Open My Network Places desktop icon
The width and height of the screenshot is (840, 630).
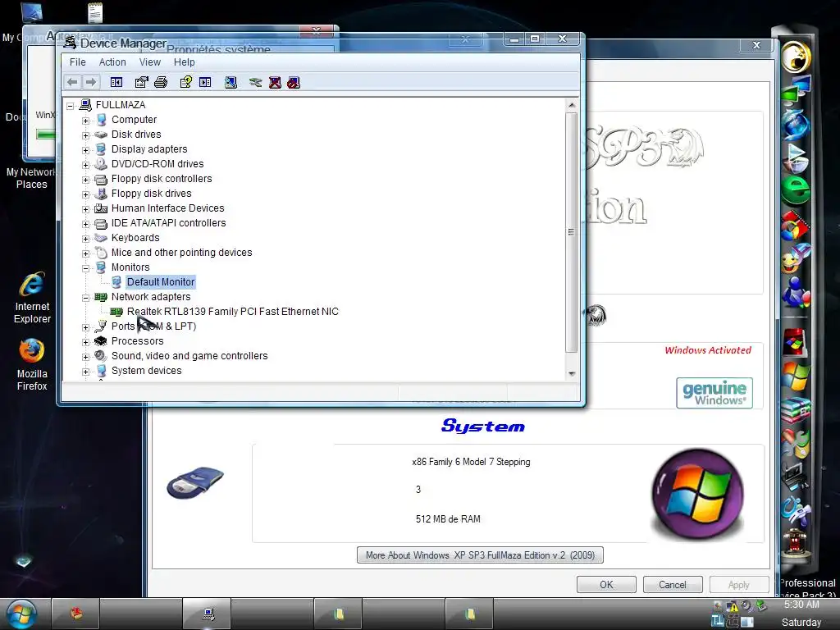coord(32,178)
